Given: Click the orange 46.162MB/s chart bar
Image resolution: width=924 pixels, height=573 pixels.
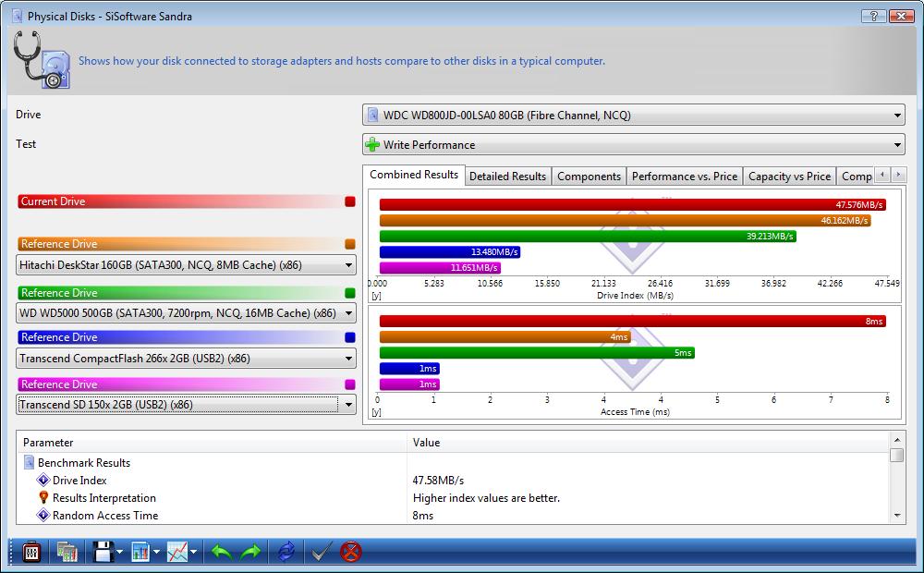Looking at the screenshot, I should (x=626, y=221).
